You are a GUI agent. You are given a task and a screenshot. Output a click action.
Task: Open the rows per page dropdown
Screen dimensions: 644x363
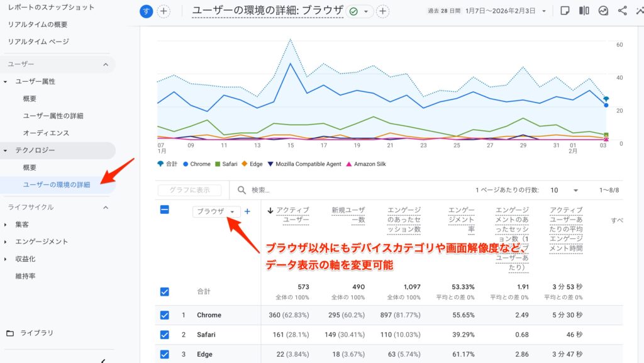(566, 190)
